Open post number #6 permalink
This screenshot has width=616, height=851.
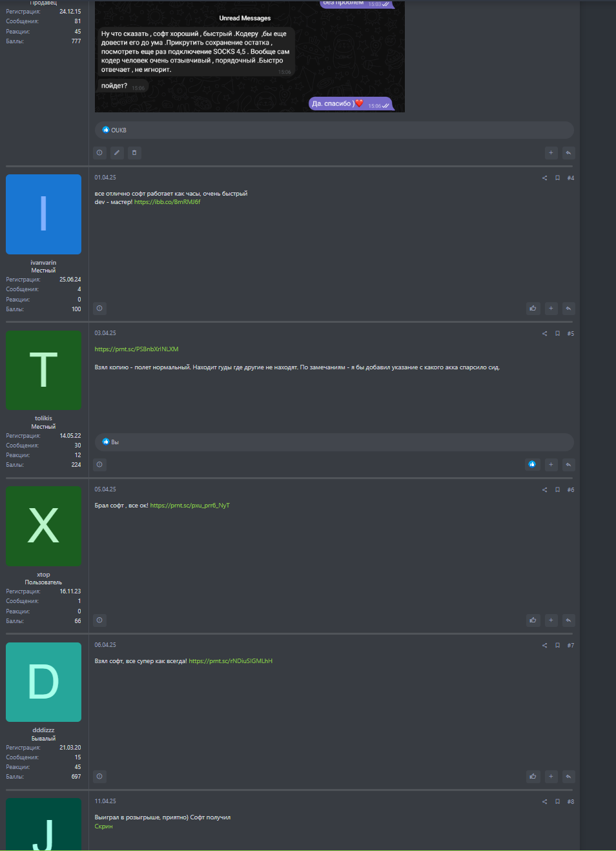[571, 490]
